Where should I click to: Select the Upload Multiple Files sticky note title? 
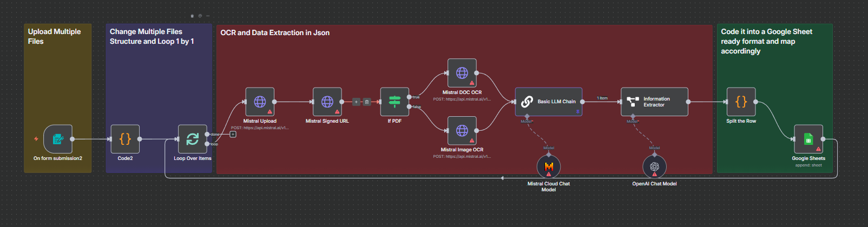pos(54,36)
